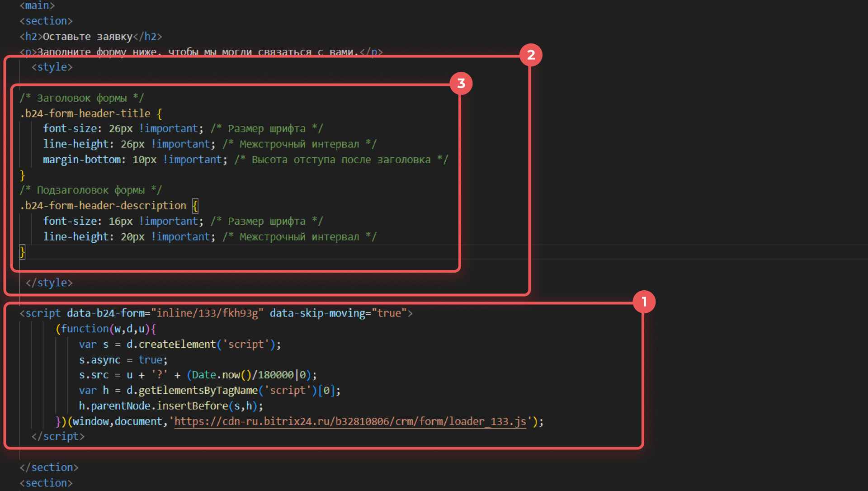The image size is (868, 491).
Task: Click the data-skip-moving attribute
Action: coord(316,313)
